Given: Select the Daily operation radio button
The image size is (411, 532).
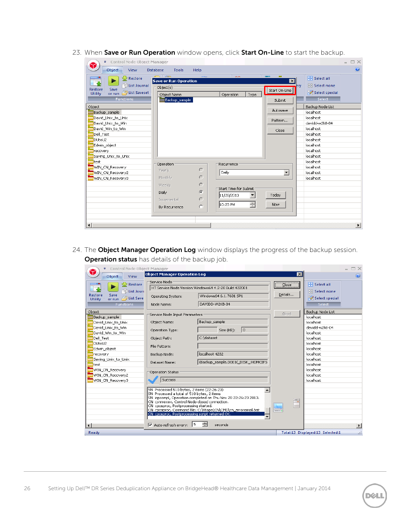Looking at the screenshot, I should coord(201,192).
